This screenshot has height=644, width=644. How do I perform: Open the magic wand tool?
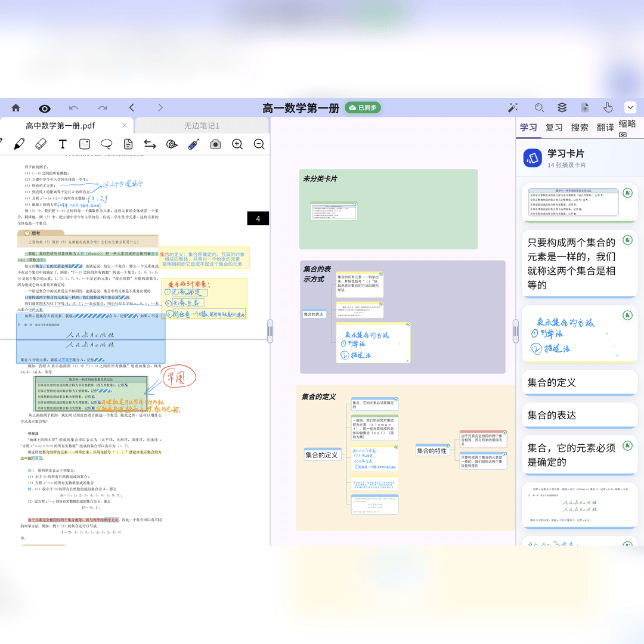point(513,107)
